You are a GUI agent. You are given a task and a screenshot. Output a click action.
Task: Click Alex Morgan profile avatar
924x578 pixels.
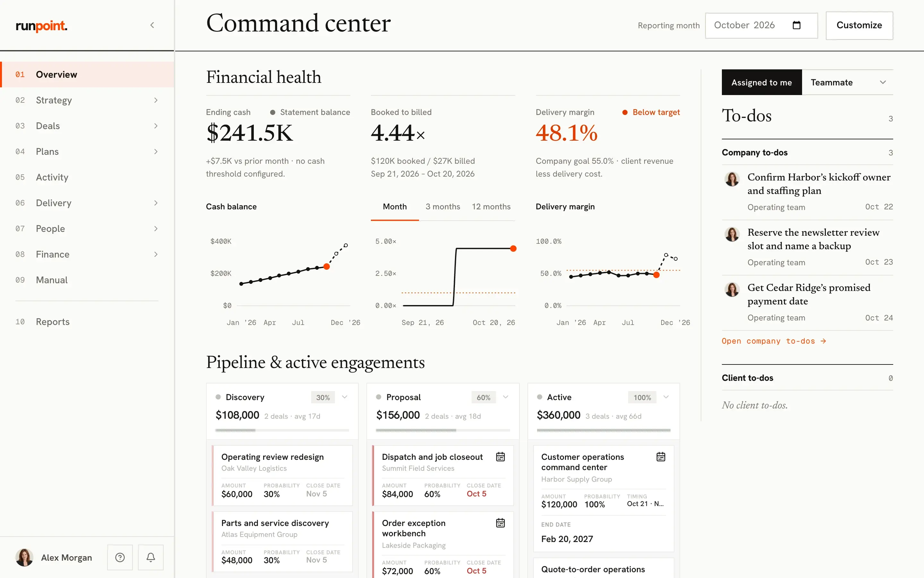click(24, 557)
